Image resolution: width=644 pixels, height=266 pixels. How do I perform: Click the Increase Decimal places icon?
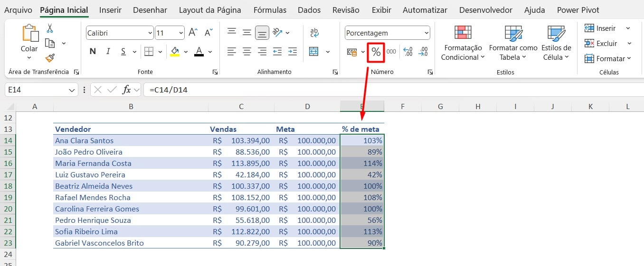pyautogui.click(x=407, y=52)
